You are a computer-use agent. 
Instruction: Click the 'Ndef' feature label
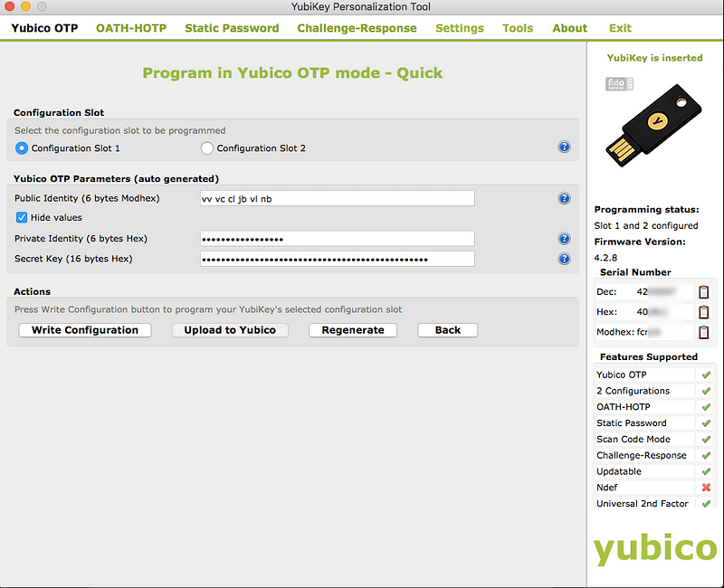point(606,488)
